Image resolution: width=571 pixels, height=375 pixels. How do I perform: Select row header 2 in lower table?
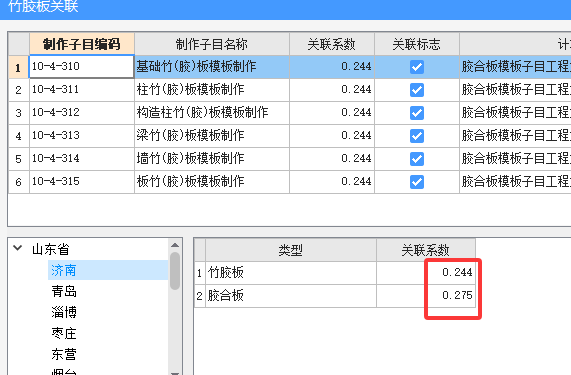pyautogui.click(x=200, y=296)
